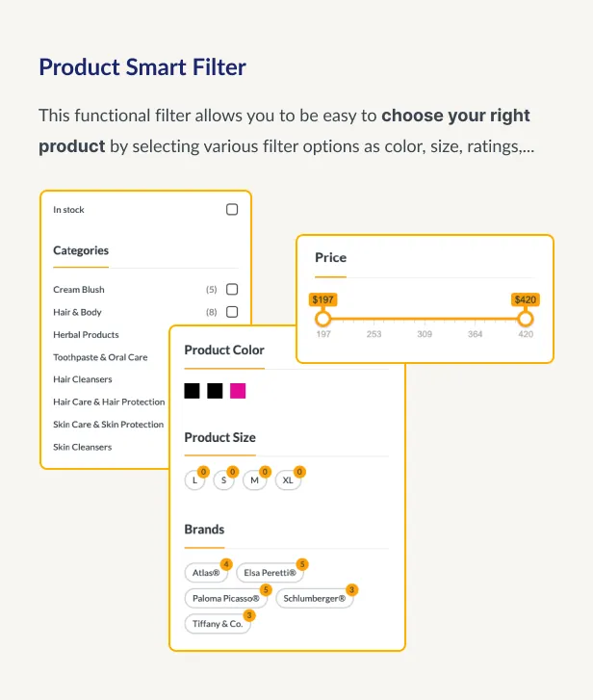Screen dimensions: 593x700
Task: Choose size L filter tag
Action: pyautogui.click(x=194, y=480)
